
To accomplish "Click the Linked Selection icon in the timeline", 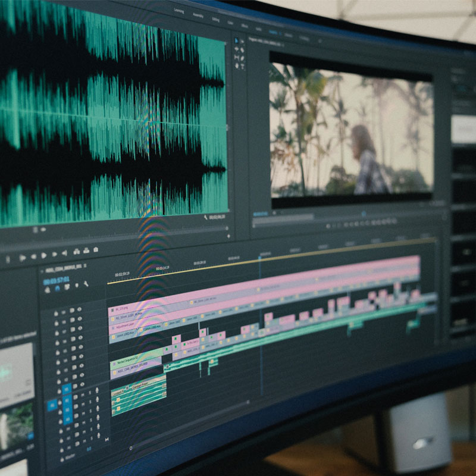I will coord(67,287).
